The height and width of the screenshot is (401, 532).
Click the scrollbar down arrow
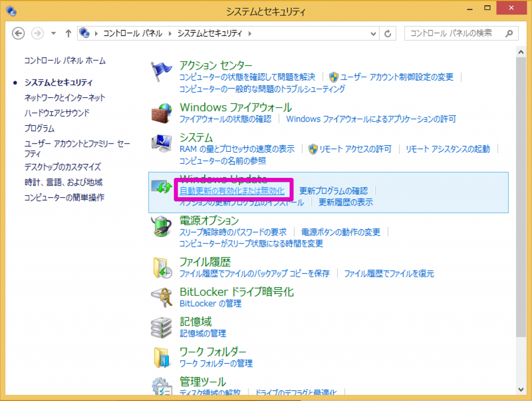pos(521,390)
